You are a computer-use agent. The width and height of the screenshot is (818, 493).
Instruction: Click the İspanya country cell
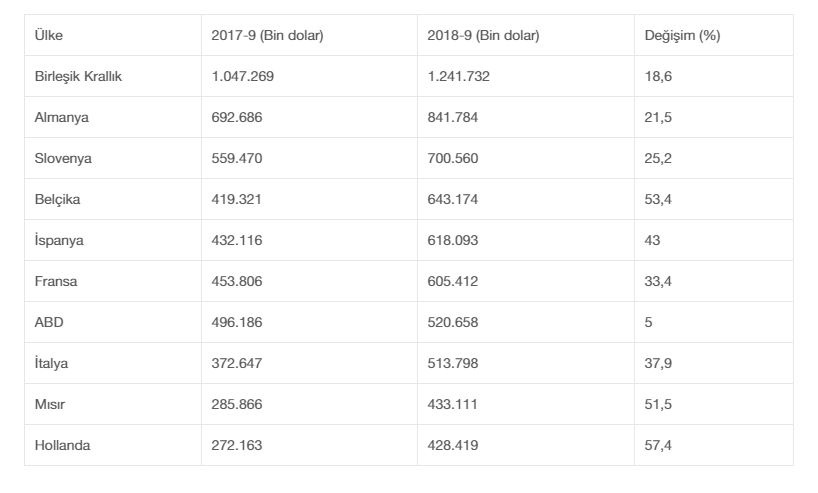point(59,240)
